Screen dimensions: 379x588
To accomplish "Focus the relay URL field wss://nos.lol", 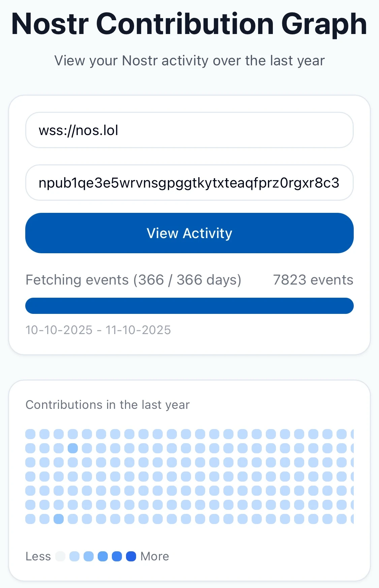I will [189, 130].
